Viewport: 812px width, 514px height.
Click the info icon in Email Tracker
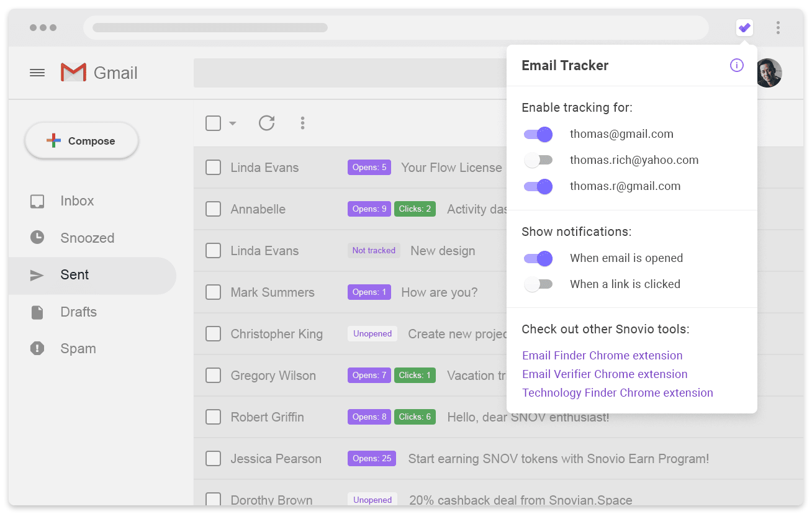point(736,65)
